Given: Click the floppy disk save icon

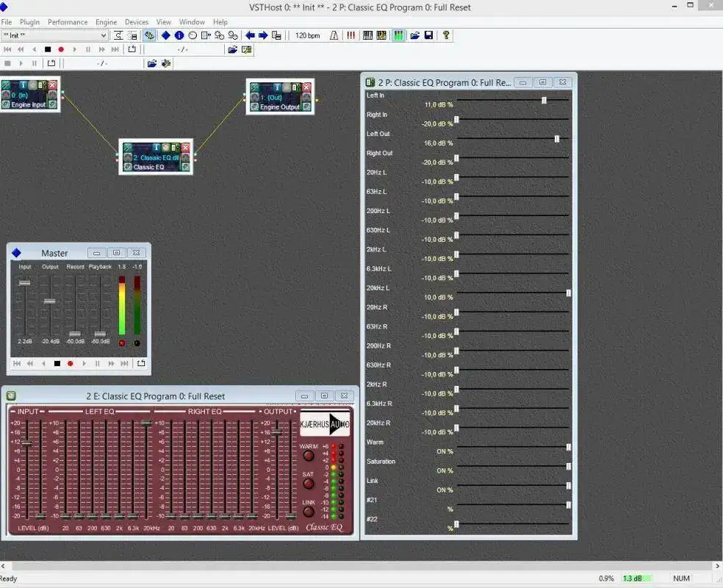Looking at the screenshot, I should pos(428,35).
